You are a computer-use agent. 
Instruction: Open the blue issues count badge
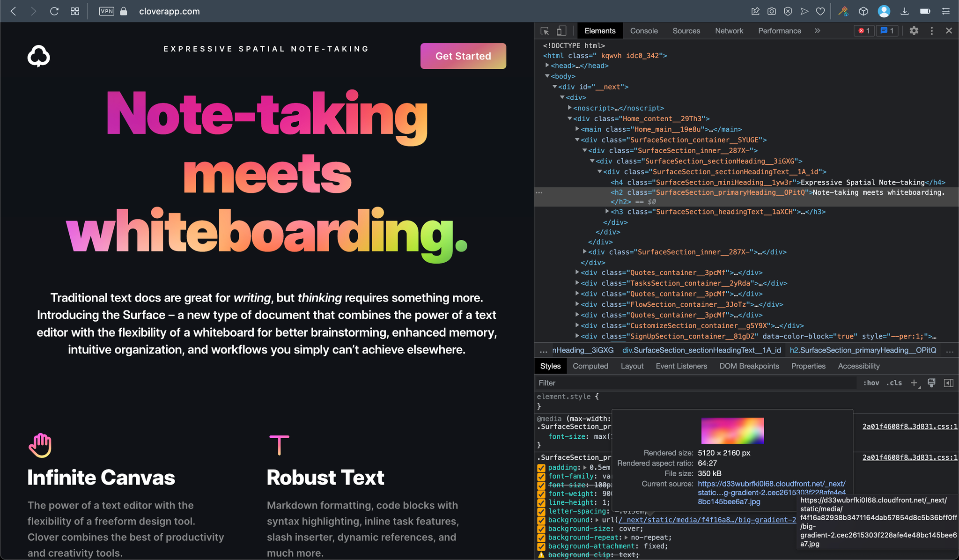pos(887,31)
